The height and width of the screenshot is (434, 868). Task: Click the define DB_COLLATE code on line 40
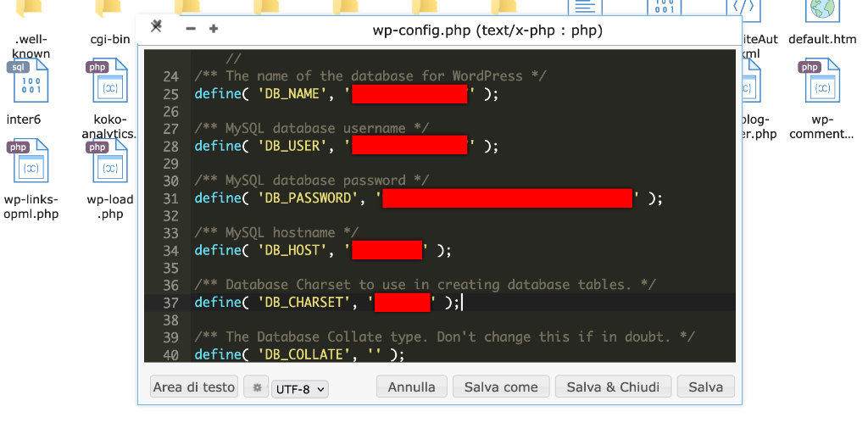(299, 354)
